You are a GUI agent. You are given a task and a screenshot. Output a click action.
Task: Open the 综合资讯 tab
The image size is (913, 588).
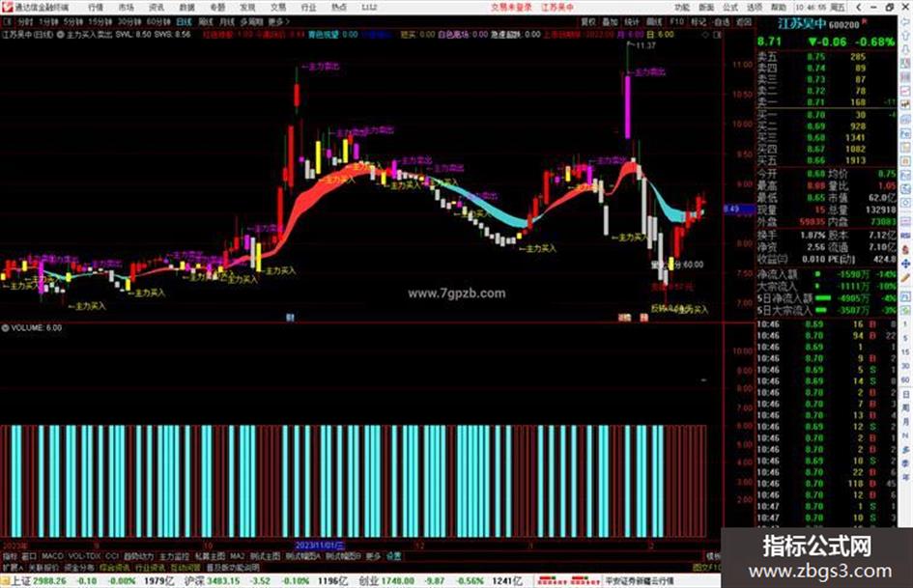pos(115,568)
